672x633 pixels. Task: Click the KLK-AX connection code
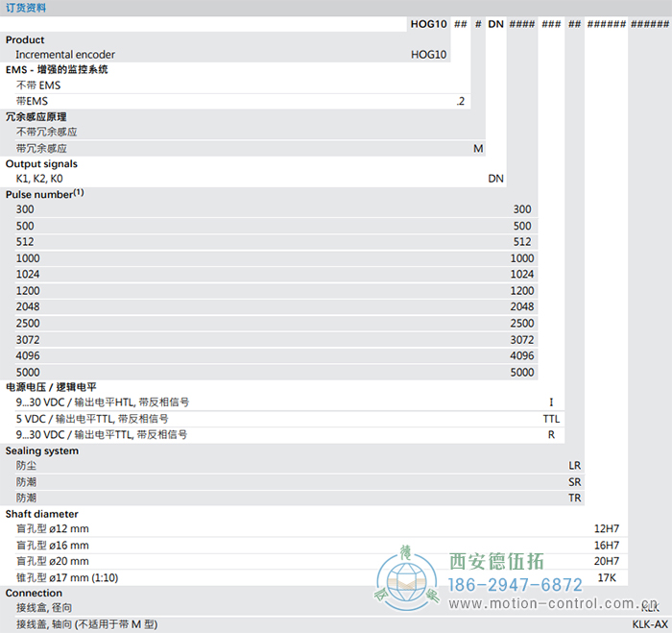650,624
